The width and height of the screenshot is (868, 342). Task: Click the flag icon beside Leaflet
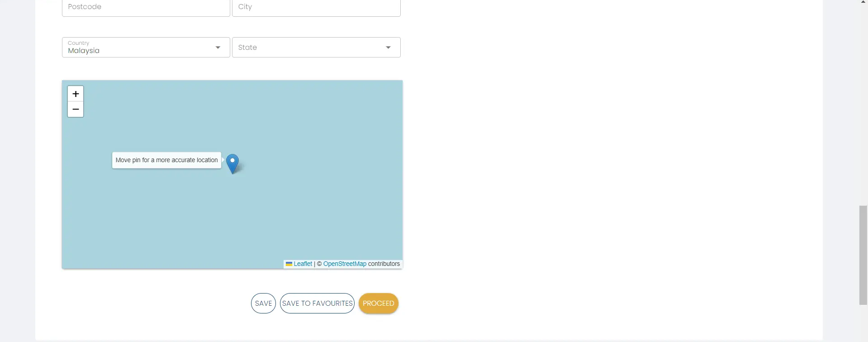click(x=289, y=264)
